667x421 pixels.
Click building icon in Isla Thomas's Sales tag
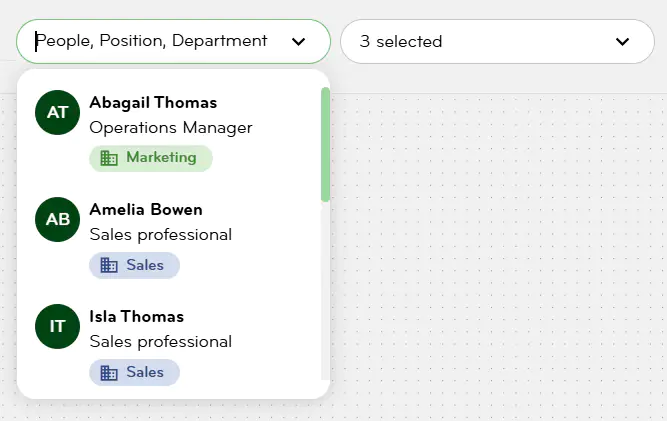pyautogui.click(x=109, y=372)
